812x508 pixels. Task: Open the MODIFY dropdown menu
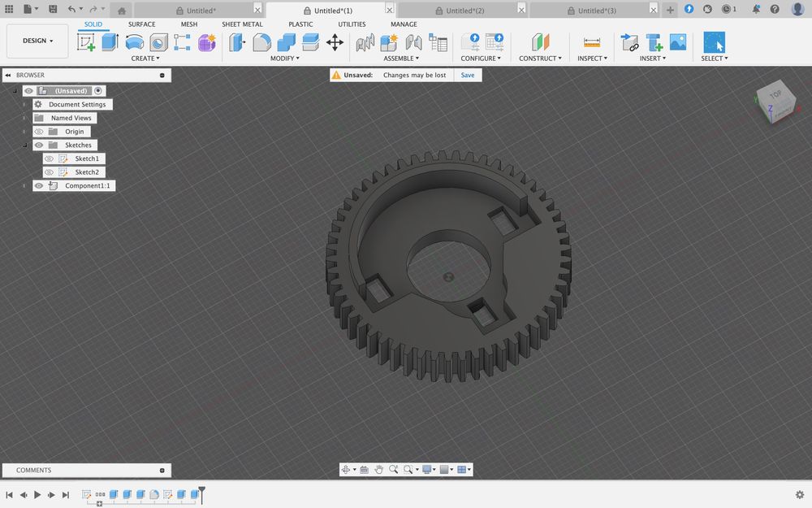[285, 59]
